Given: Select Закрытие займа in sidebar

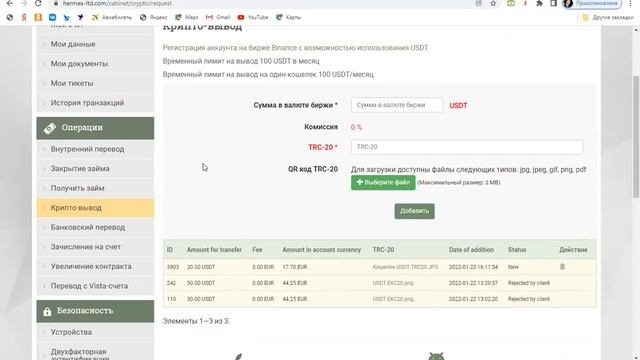Looking at the screenshot, I should (x=96, y=169).
